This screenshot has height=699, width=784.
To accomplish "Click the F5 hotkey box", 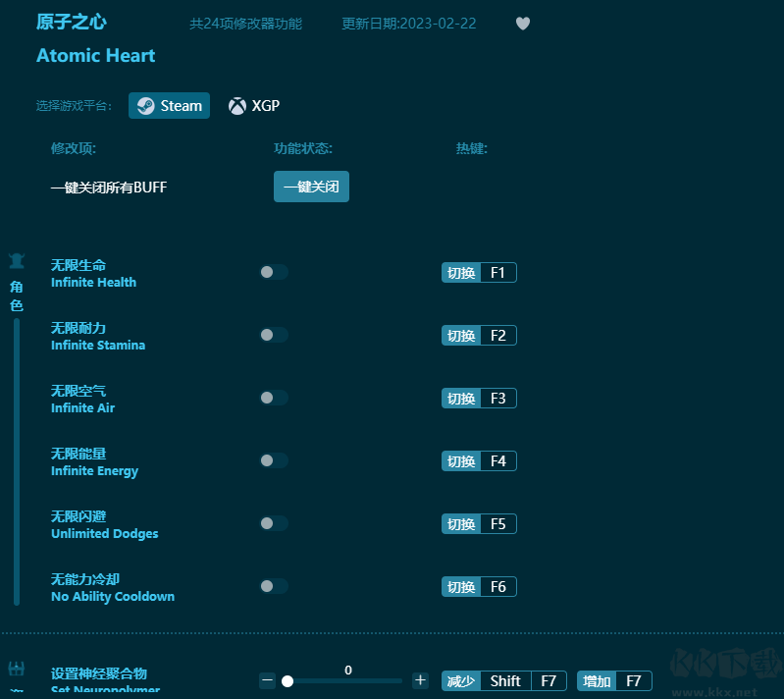I will click(x=479, y=524).
